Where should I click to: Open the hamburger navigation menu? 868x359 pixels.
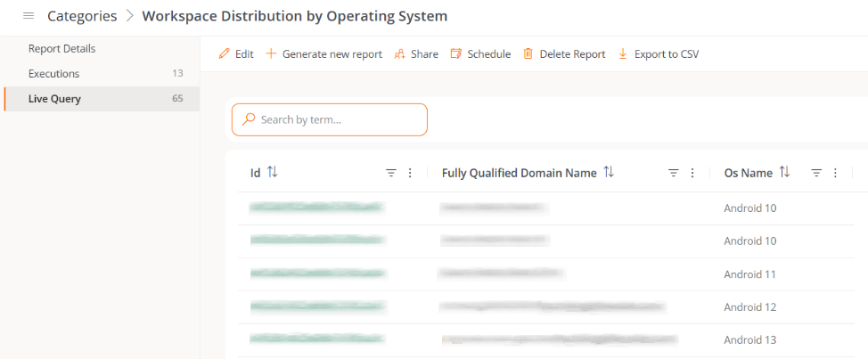(28, 16)
